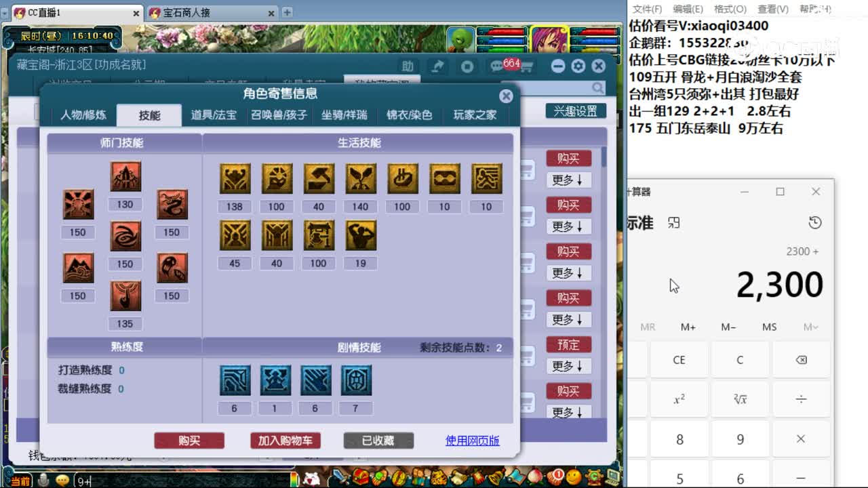Close the 角色寄售信息 dialog
This screenshot has width=868, height=488.
(506, 96)
